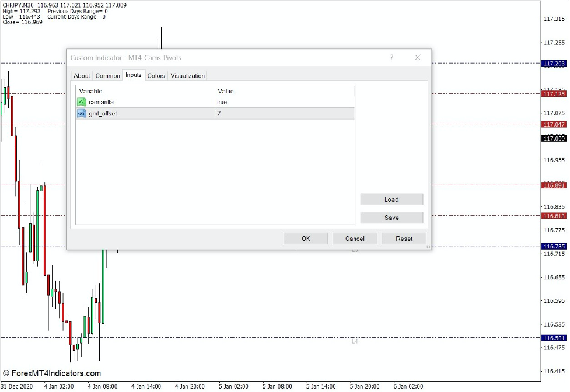Click the Save button
The width and height of the screenshot is (570, 392).
pyautogui.click(x=391, y=217)
